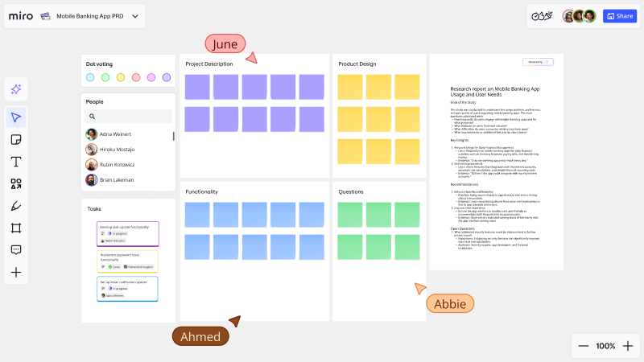
Task: Click the People search field
Action: pyautogui.click(x=128, y=117)
